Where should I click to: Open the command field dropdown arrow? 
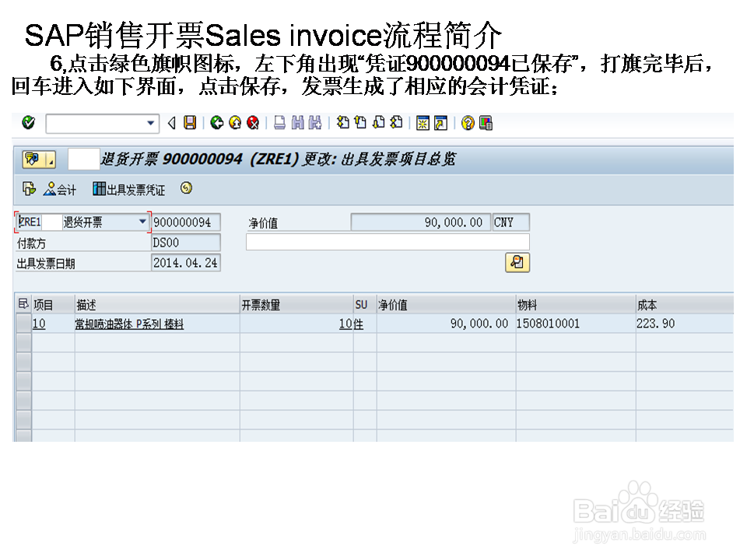[x=150, y=124]
